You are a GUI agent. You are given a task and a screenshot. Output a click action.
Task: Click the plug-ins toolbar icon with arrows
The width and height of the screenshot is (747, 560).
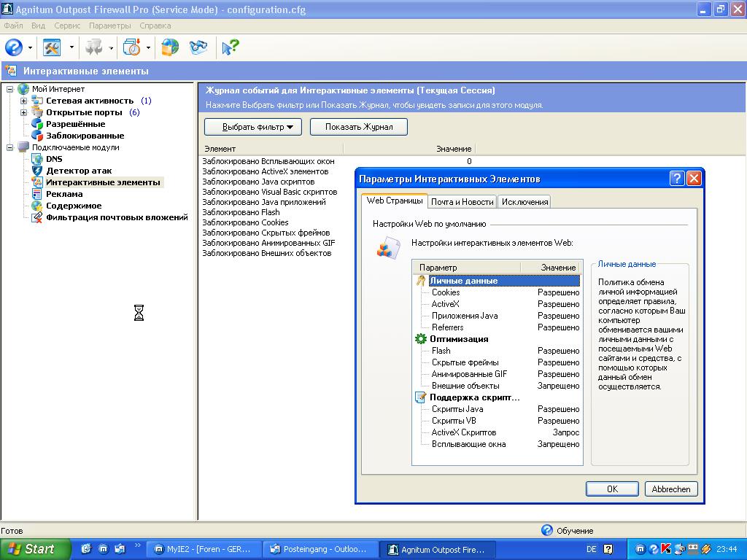click(94, 47)
